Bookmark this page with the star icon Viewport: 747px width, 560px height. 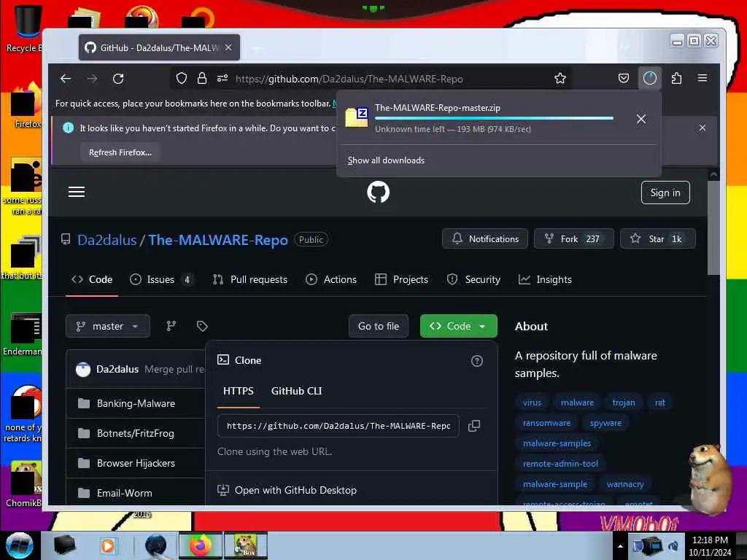coord(560,79)
